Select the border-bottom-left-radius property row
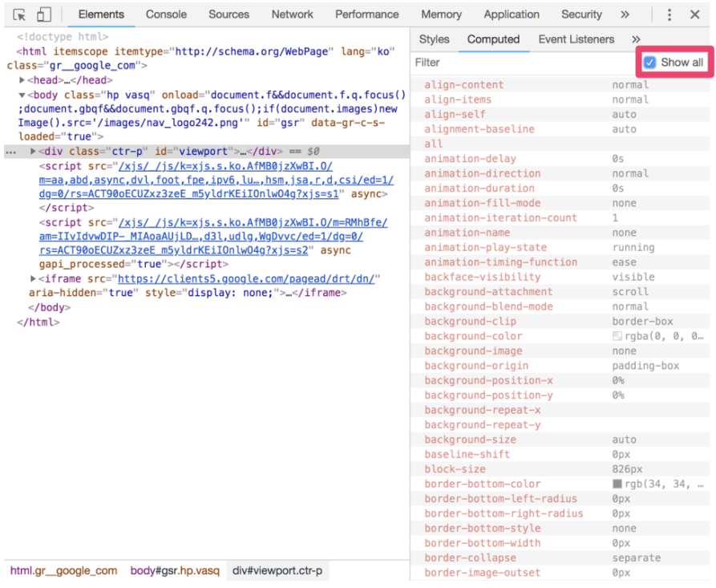The width and height of the screenshot is (716, 588). pos(560,499)
